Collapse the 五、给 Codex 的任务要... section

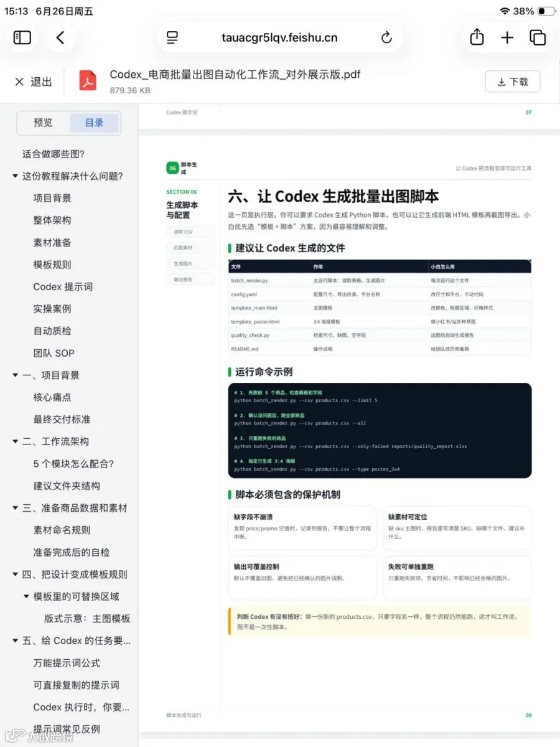(15, 641)
